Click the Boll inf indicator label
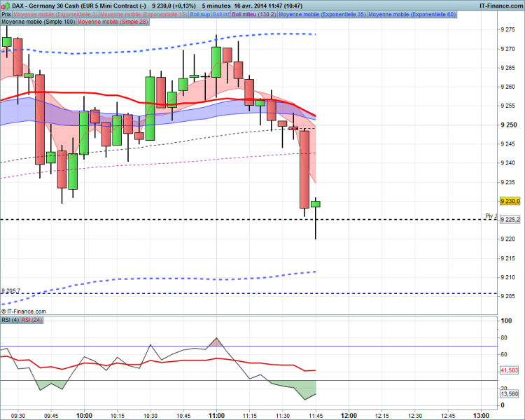This screenshot has width=525, height=420. 221,15
